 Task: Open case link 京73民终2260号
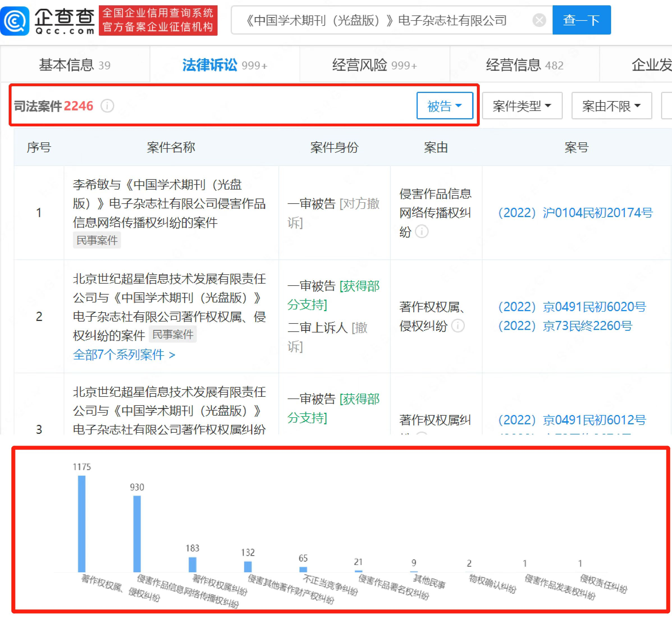click(565, 326)
